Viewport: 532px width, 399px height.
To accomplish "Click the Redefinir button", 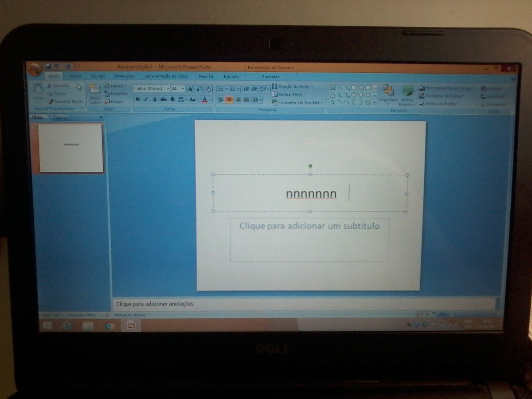I will [116, 94].
